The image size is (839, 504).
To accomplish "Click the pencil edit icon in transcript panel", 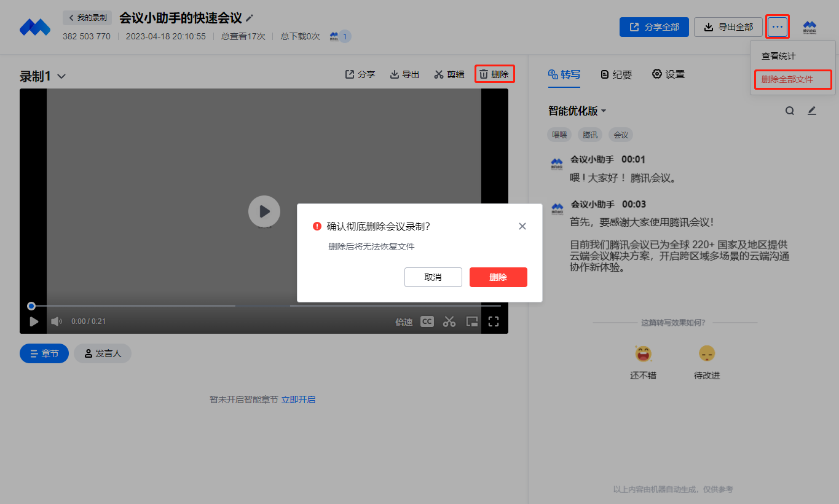I will coord(812,111).
